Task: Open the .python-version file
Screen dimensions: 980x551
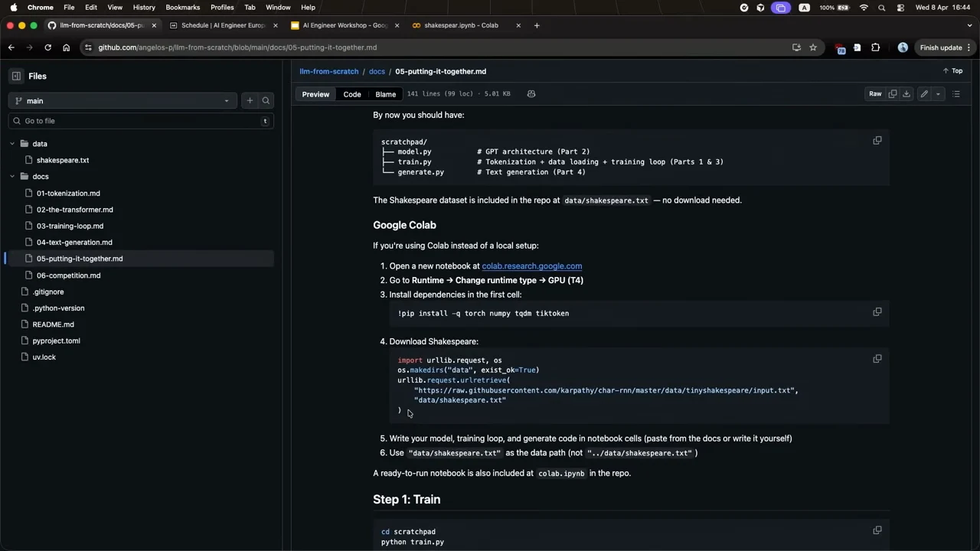Action: [x=58, y=308]
